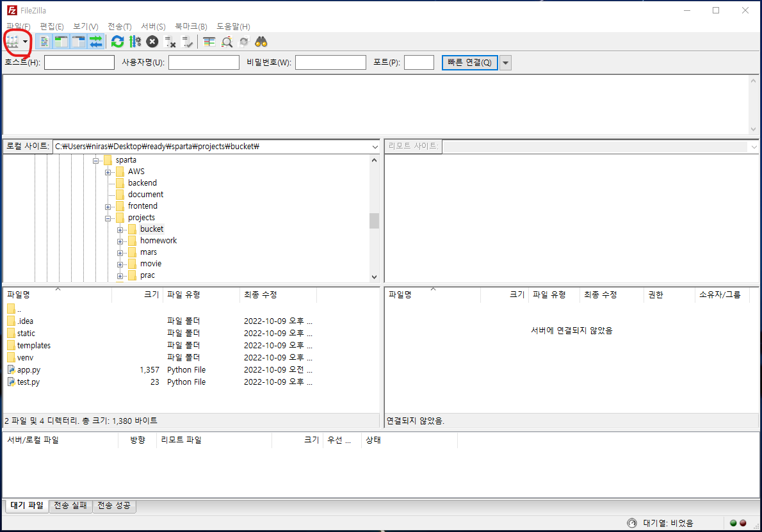
Task: Expand the homework folder node
Action: (x=120, y=241)
